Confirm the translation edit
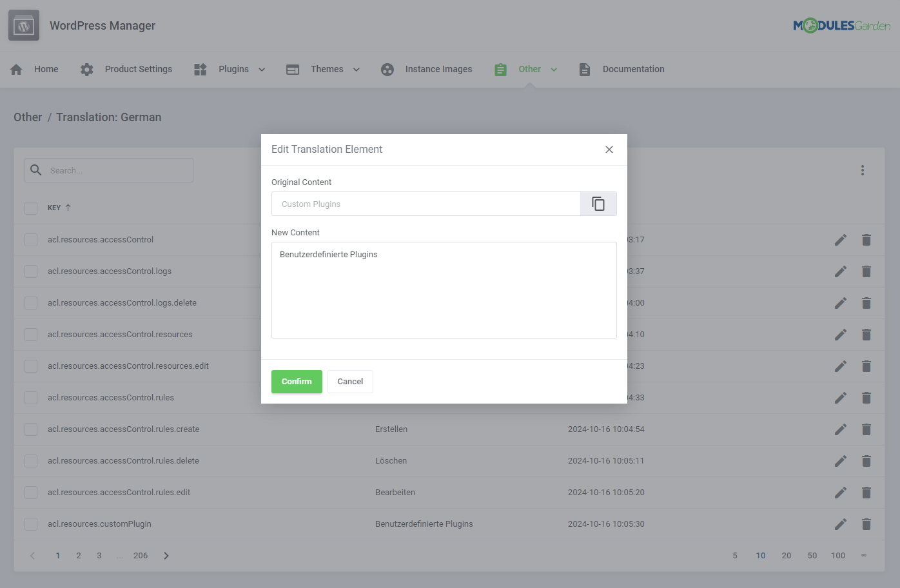The height and width of the screenshot is (588, 900). pos(297,381)
